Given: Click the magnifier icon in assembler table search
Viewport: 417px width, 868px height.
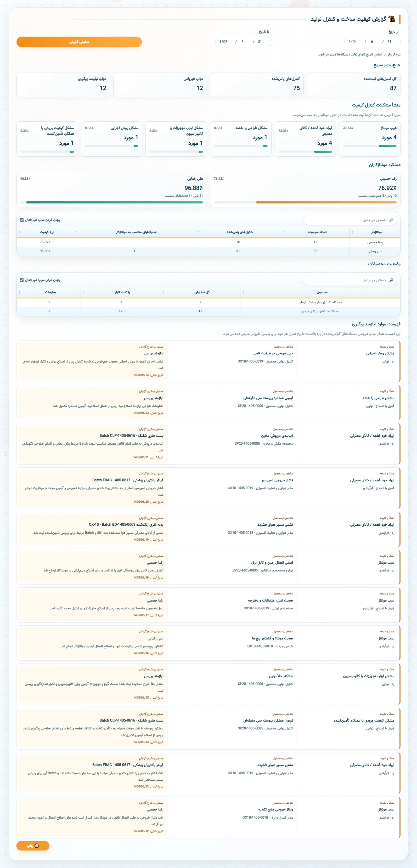Looking at the screenshot, I should [391, 220].
